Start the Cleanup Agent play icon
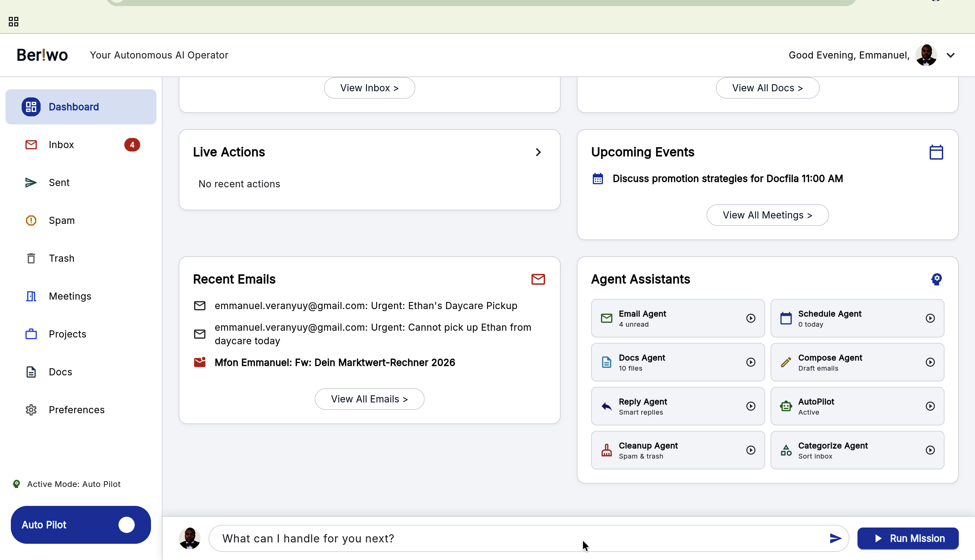This screenshot has height=560, width=975. point(750,450)
